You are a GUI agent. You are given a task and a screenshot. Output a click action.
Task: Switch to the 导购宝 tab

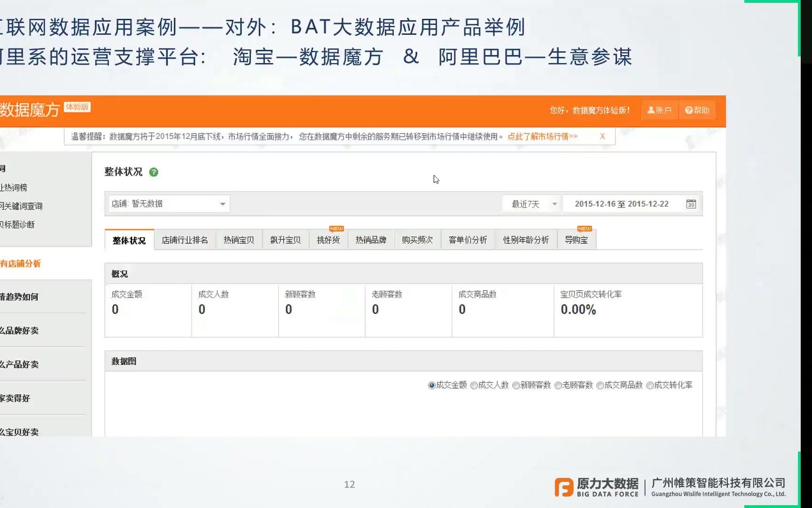pos(576,240)
